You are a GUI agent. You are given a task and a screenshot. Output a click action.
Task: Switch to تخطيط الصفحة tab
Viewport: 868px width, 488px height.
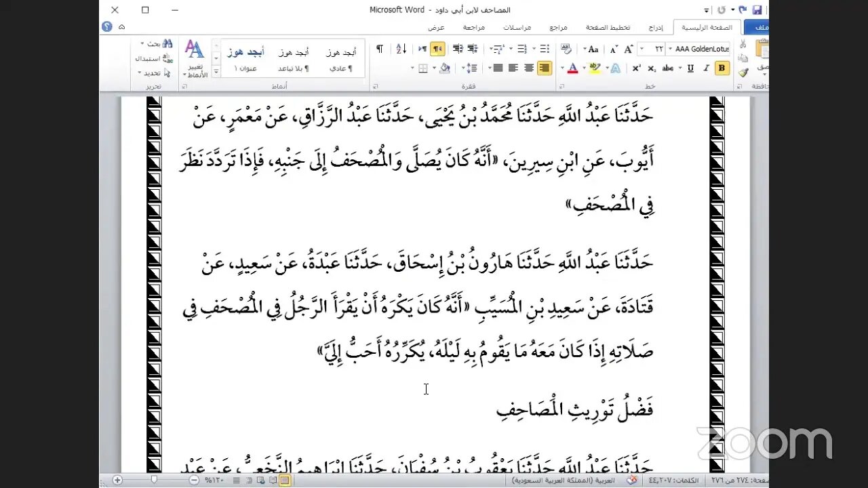(x=608, y=27)
